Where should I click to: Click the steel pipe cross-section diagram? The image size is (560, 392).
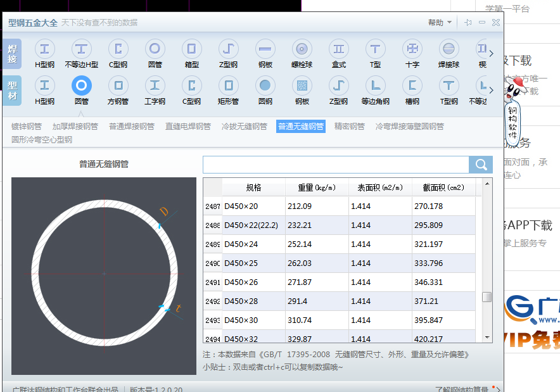point(104,276)
